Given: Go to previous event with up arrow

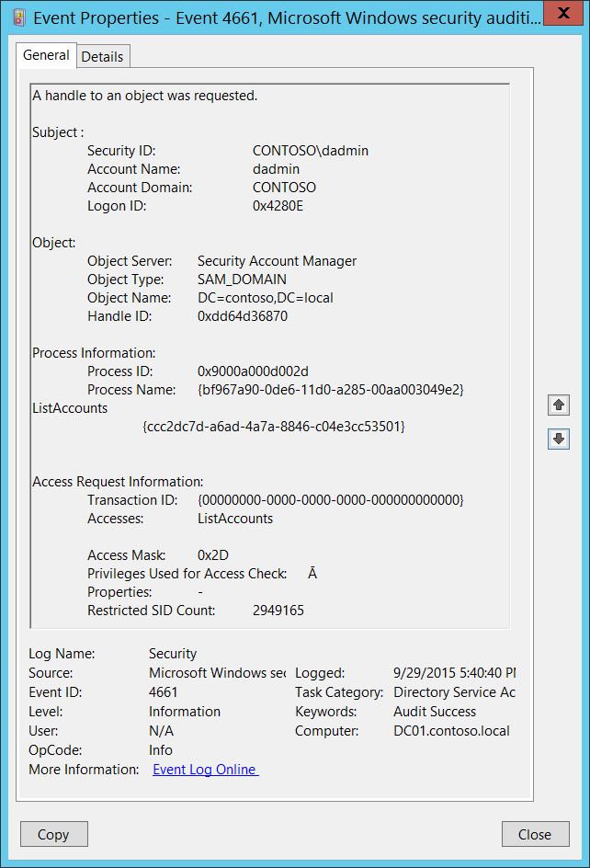Looking at the screenshot, I should pos(558,405).
